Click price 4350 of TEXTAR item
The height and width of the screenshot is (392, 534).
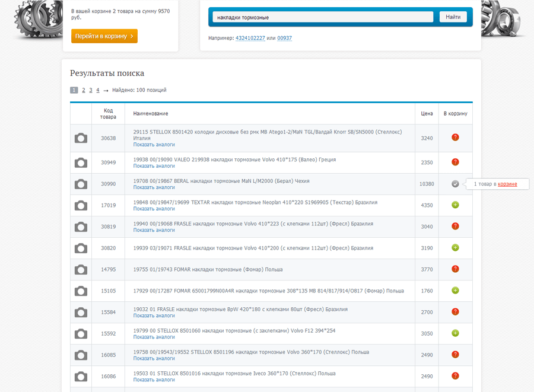[427, 206]
